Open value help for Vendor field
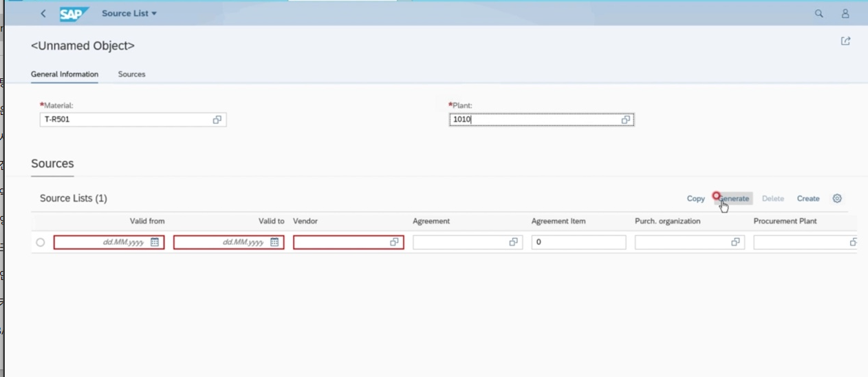 pyautogui.click(x=395, y=242)
